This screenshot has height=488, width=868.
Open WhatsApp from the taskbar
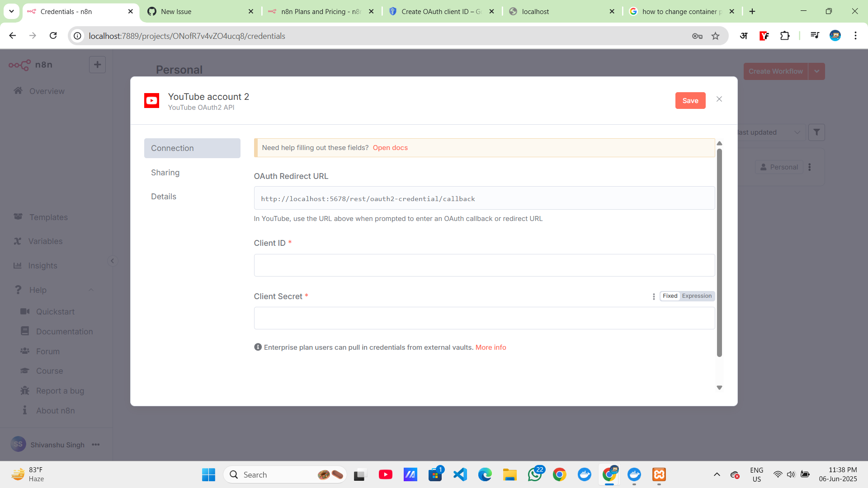tap(535, 474)
